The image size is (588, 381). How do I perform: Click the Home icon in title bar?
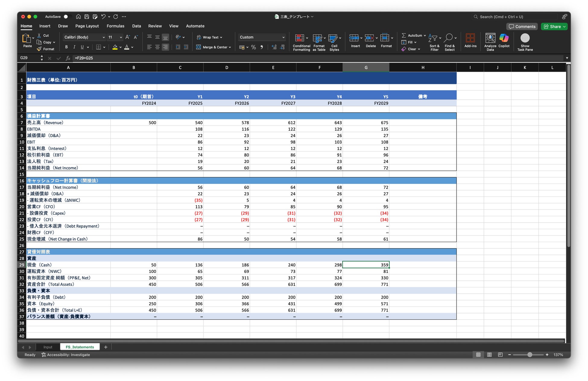coord(78,17)
